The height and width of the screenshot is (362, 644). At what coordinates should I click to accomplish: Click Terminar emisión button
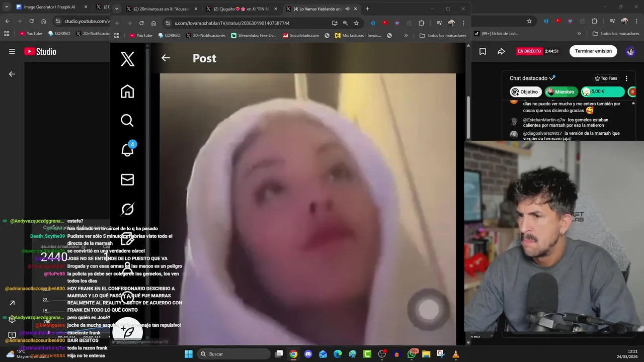(x=593, y=51)
